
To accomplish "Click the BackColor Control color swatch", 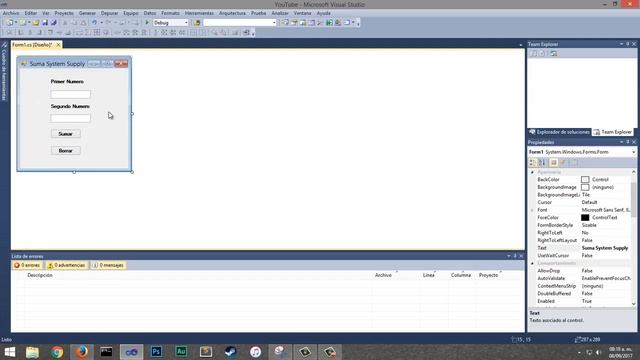I will point(585,180).
